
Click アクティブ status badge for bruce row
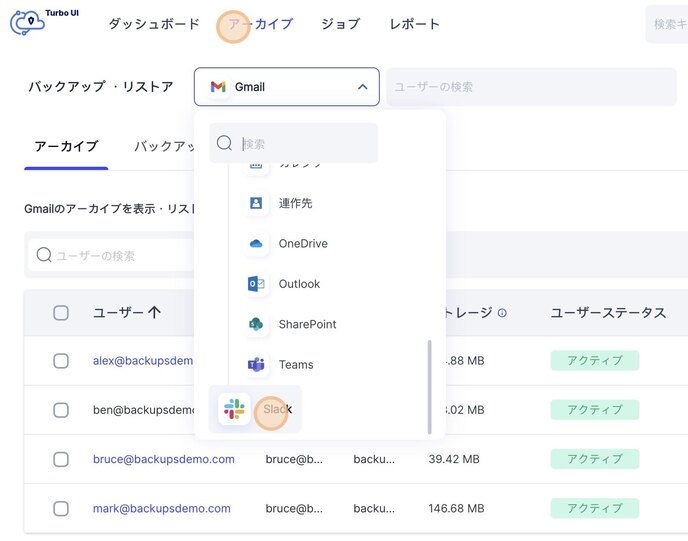tap(595, 459)
